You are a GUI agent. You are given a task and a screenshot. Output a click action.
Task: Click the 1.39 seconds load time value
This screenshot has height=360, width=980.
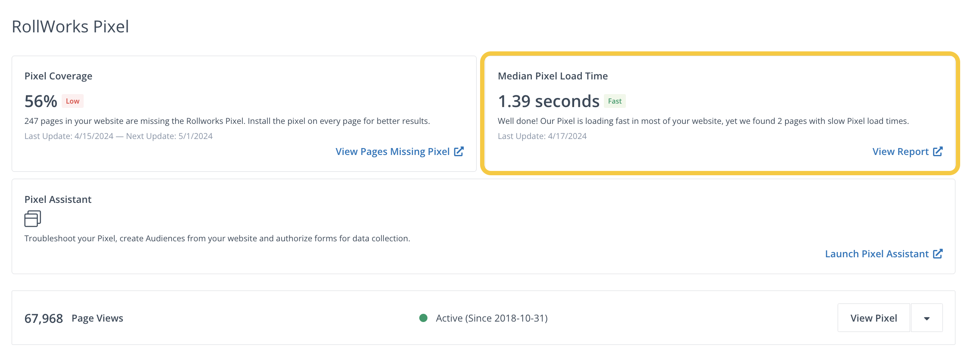point(548,101)
